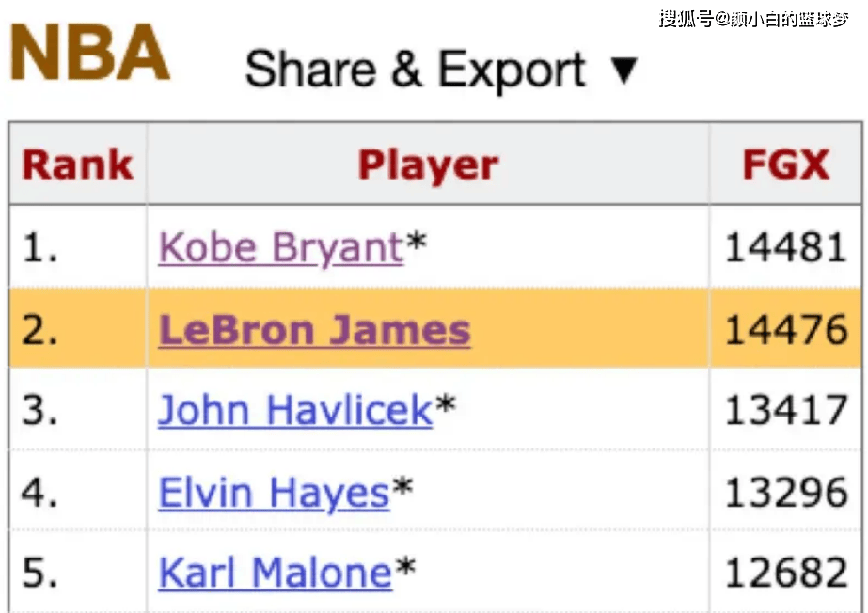868x613 pixels.
Task: Sort table by Player column header
Action: pyautogui.click(x=428, y=165)
